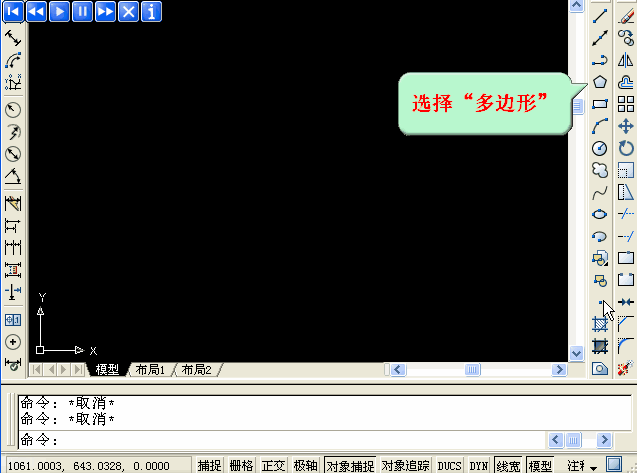Select the Join tool
Viewport: 637px width, 473px height.
tap(626, 302)
